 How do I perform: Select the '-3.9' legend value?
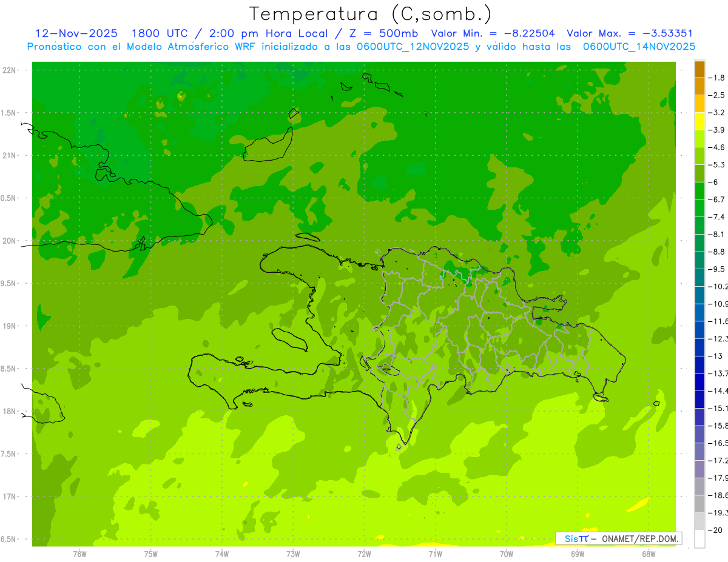point(718,130)
